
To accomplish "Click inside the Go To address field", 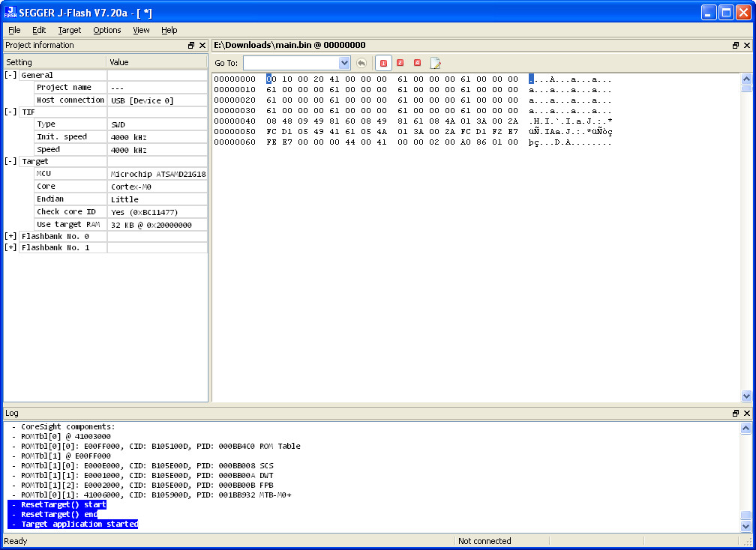I will click(291, 63).
